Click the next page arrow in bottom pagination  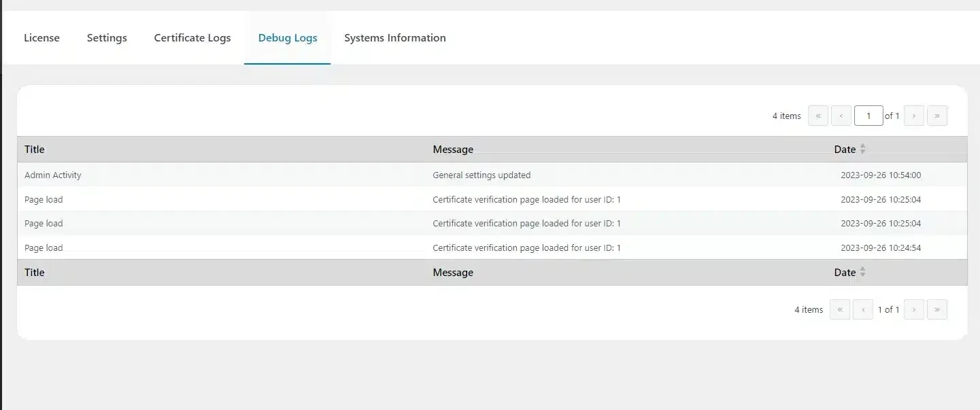913,309
